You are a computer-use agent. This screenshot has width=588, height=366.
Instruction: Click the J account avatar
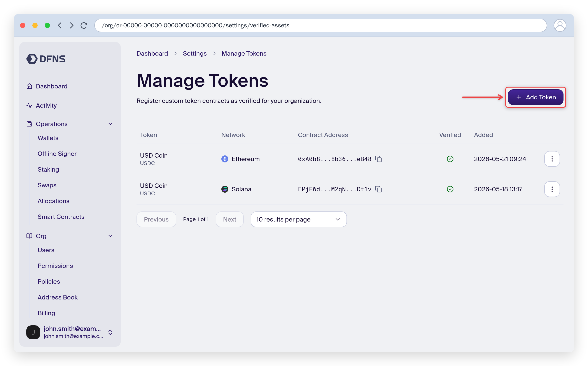coord(33,332)
